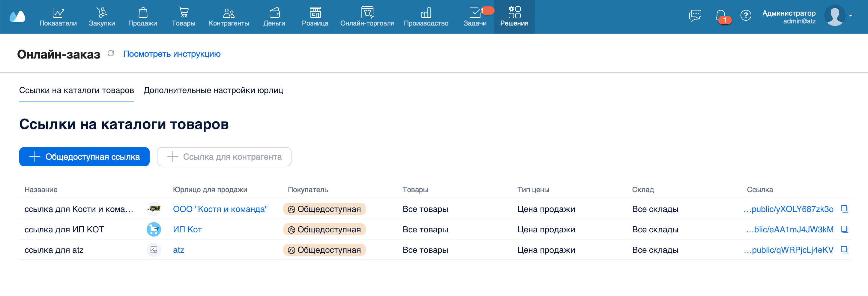Copy the link for ООО "Костя и команда" row

pos(844,209)
